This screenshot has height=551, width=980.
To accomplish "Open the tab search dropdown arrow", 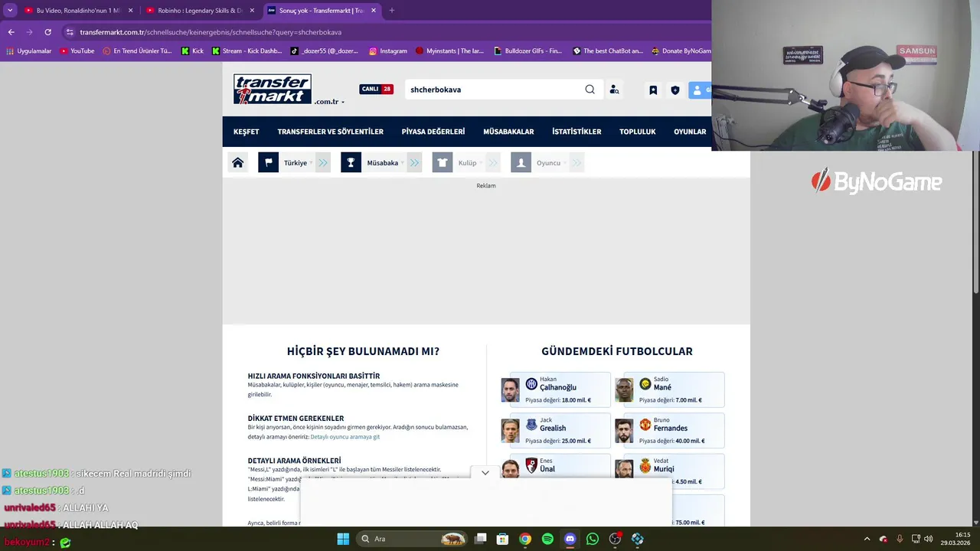I will [10, 11].
